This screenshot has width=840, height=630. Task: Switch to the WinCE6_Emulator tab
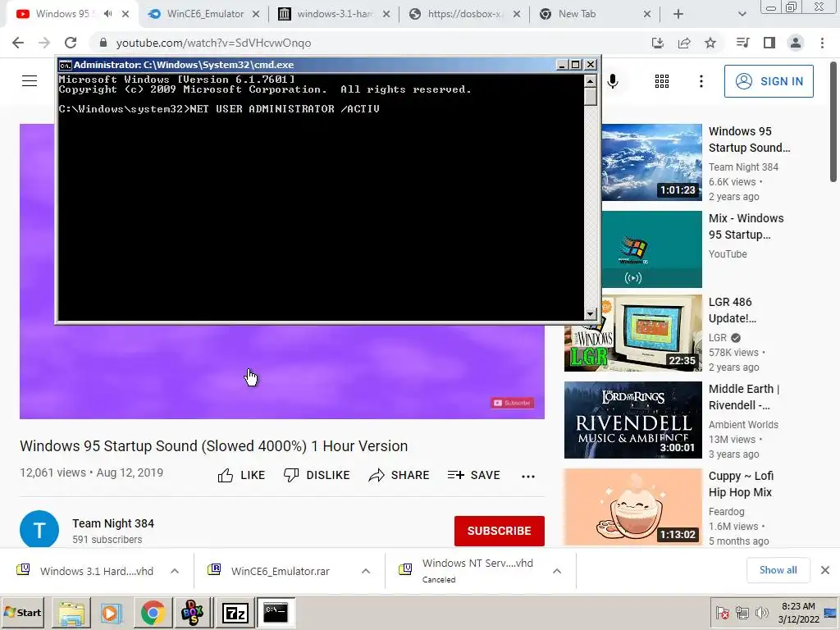coord(204,14)
